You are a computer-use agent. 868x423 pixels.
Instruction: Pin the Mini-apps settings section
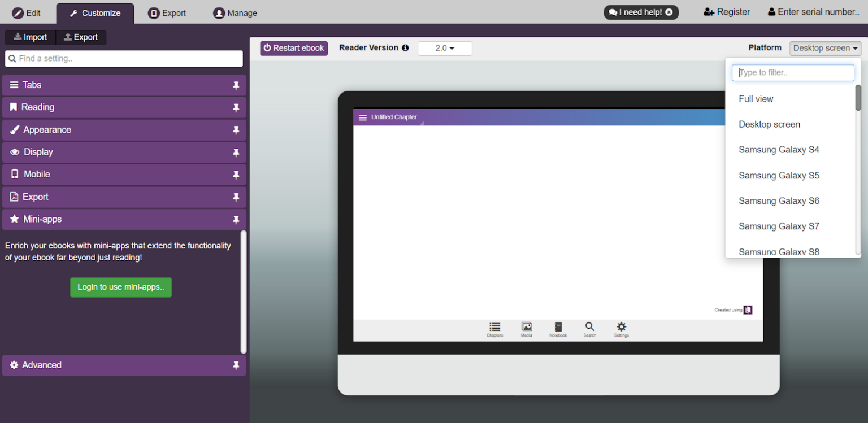pyautogui.click(x=236, y=220)
